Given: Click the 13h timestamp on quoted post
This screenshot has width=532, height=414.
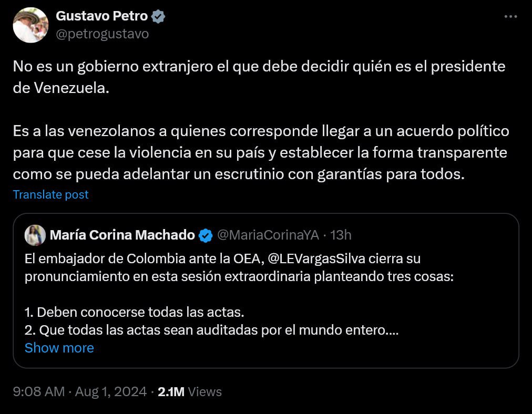Looking at the screenshot, I should pyautogui.click(x=342, y=235).
